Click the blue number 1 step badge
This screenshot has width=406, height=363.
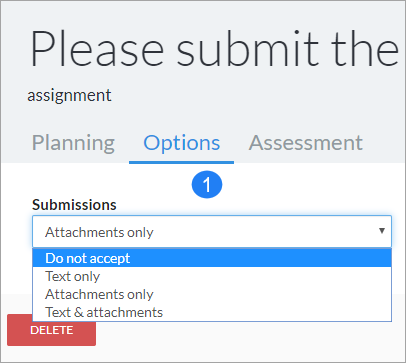(207, 184)
